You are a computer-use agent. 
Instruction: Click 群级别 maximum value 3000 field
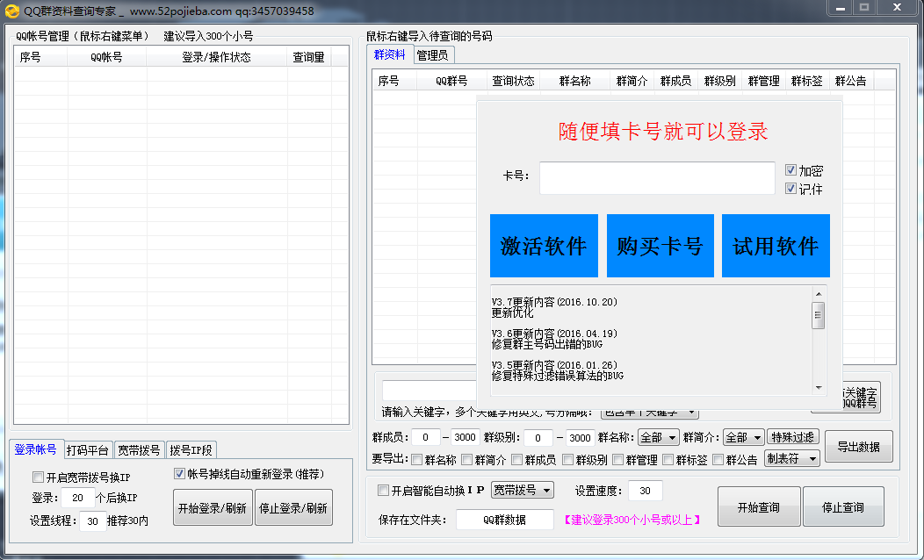(580, 437)
